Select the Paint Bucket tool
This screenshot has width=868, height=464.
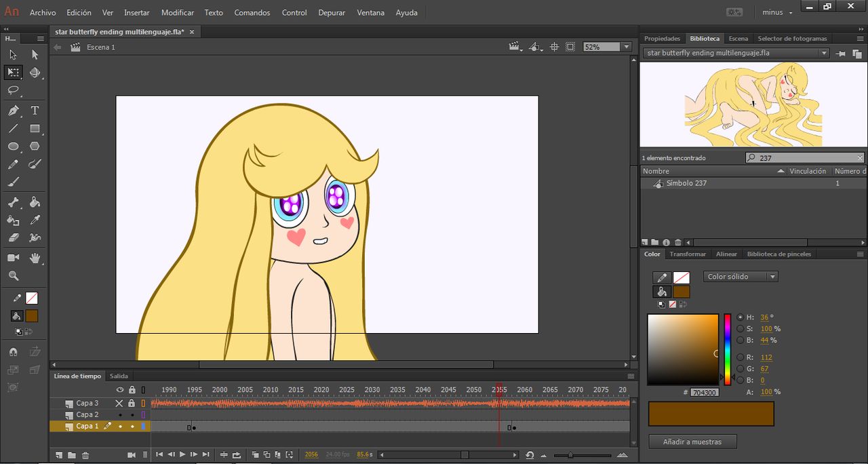(35, 202)
